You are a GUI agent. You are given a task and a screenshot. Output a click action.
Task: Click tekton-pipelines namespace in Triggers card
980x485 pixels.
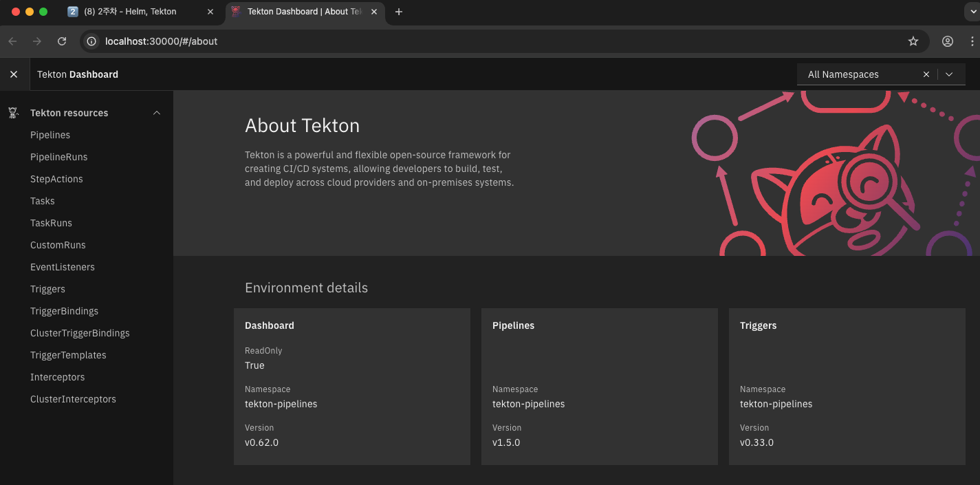point(776,404)
